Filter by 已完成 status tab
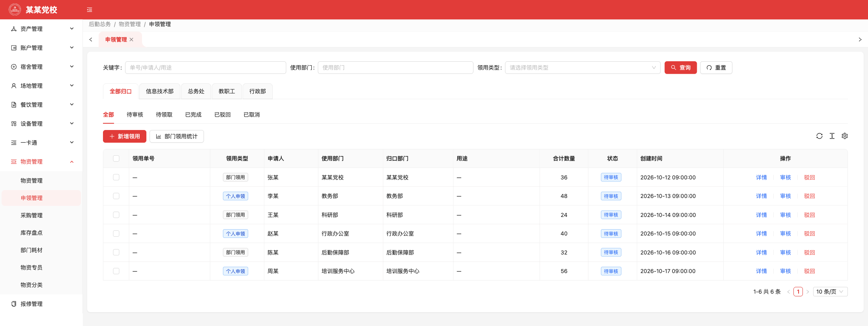This screenshot has width=868, height=326. [x=193, y=115]
